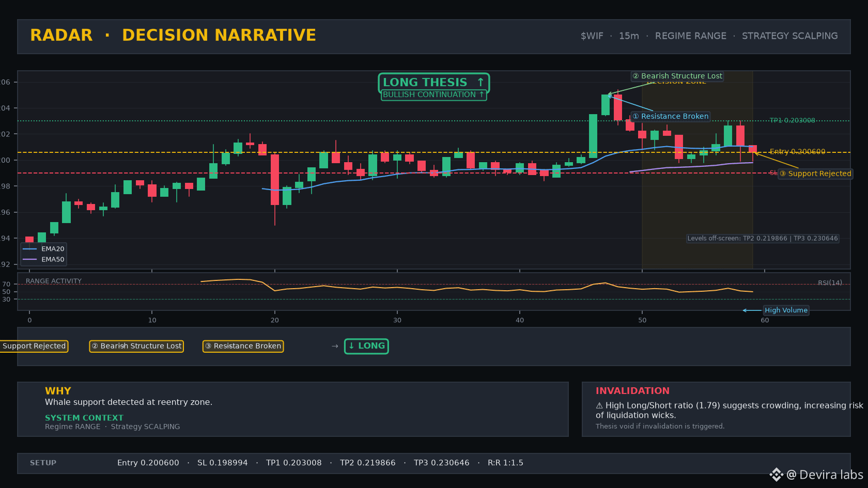Click the EMA20 legend entry

coord(44,249)
